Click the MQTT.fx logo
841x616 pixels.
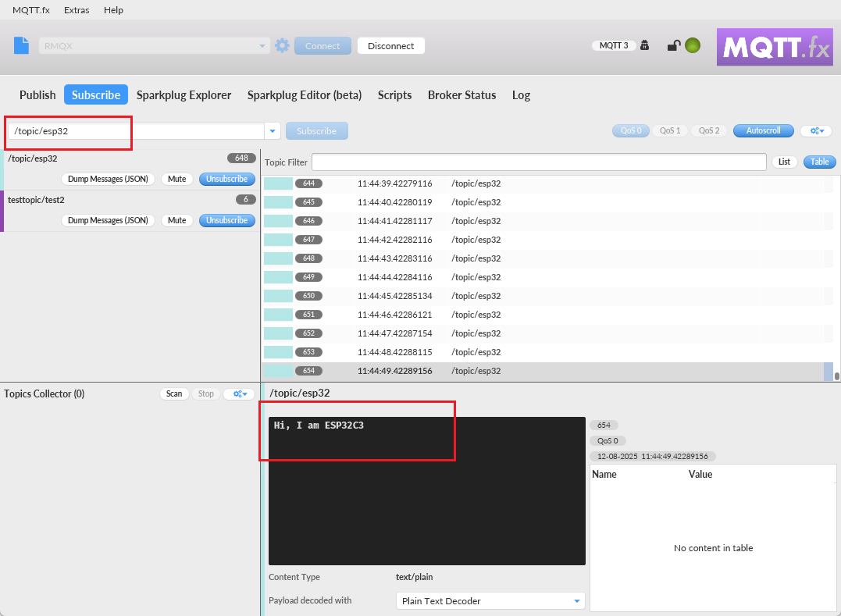[x=775, y=47]
